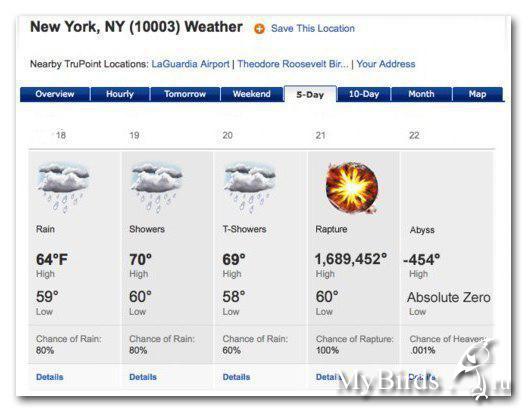The image size is (532, 412).
Task: Click the Rapture fireball icon for day 21
Action: (352, 187)
